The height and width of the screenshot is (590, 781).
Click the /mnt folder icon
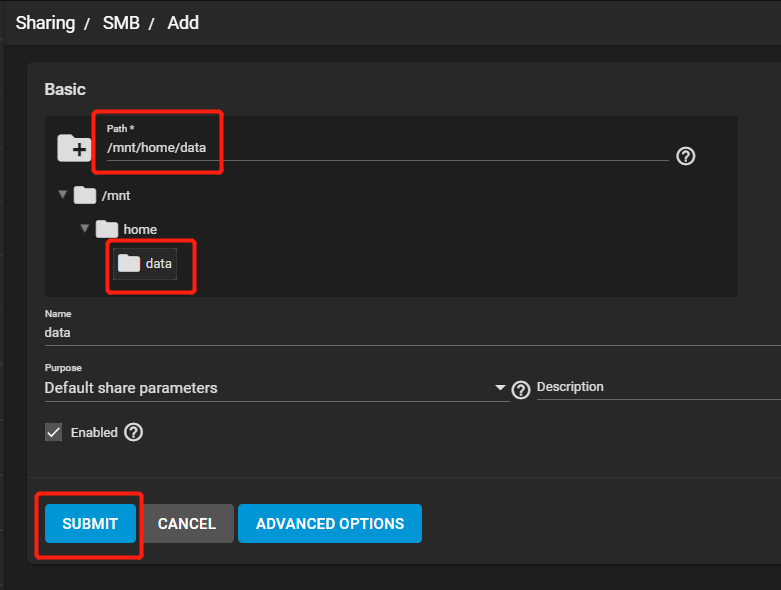(x=85, y=195)
